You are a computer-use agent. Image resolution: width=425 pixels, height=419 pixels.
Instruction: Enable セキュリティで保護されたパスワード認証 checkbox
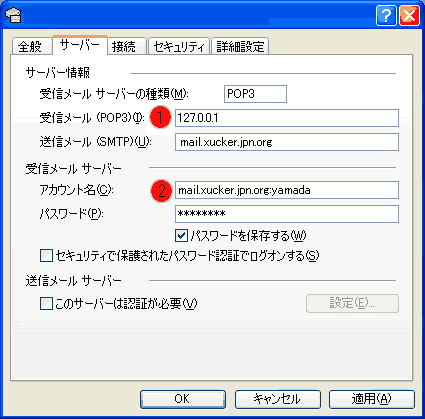coord(46,256)
